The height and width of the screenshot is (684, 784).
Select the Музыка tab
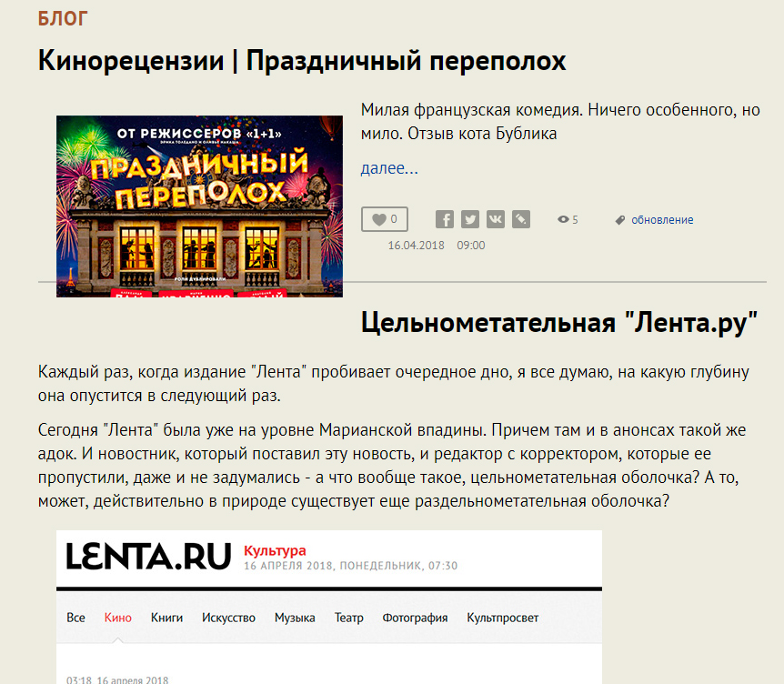[295, 618]
